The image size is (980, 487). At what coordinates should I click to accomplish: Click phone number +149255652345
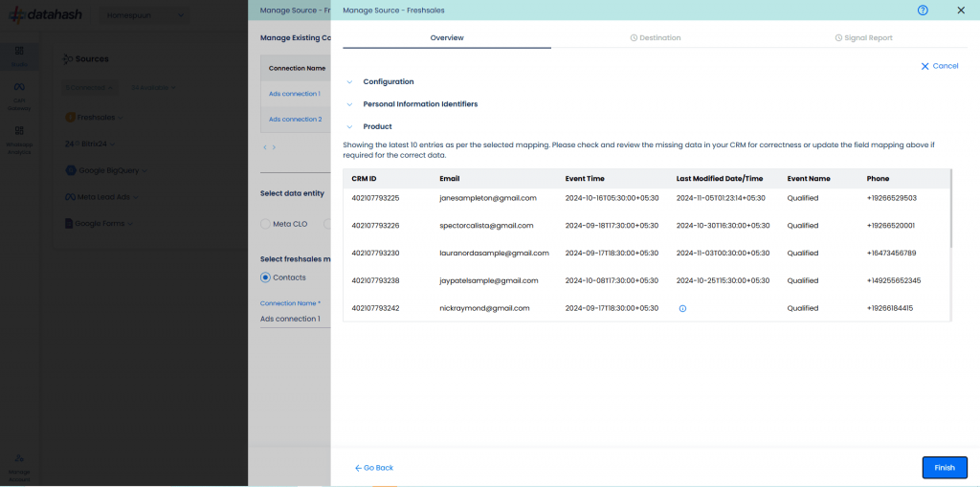coord(893,280)
